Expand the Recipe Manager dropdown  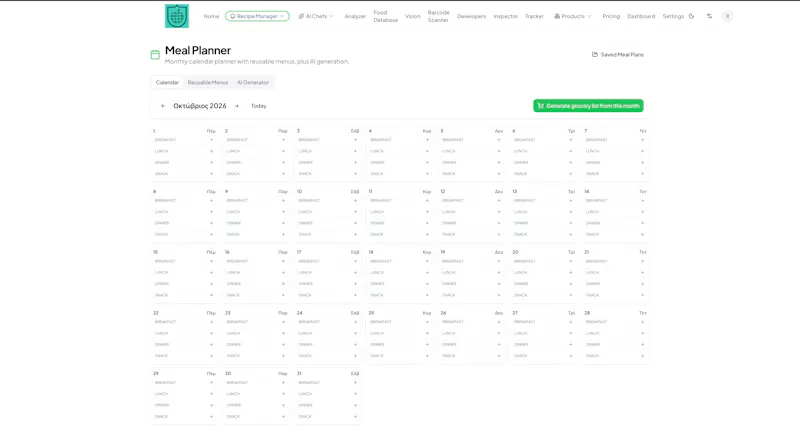point(257,16)
